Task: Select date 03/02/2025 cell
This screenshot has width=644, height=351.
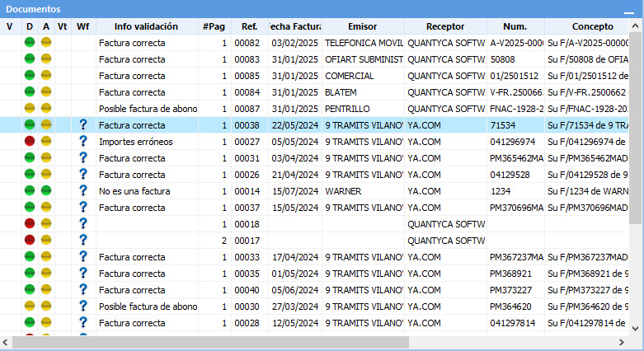Action: pyautogui.click(x=295, y=43)
